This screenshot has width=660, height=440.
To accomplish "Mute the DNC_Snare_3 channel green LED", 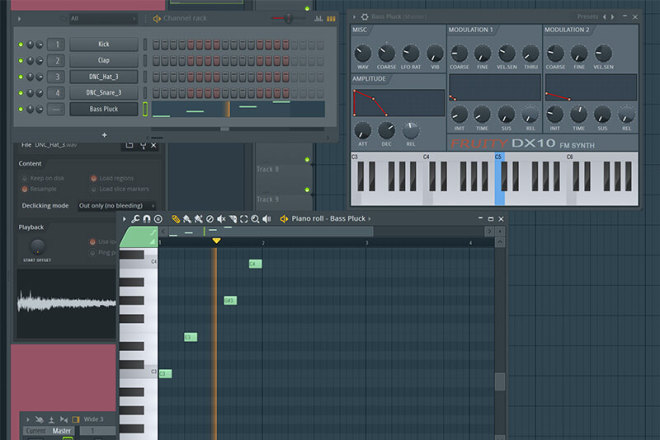I will [21, 93].
